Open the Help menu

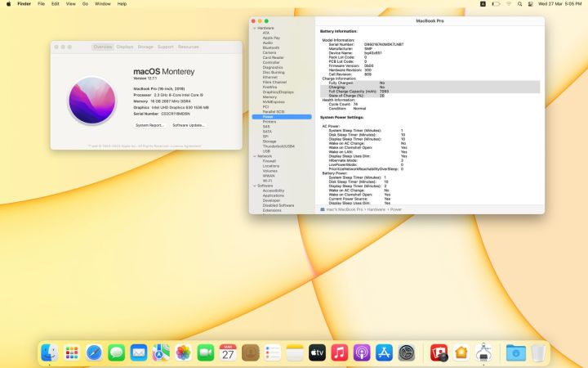tap(122, 4)
